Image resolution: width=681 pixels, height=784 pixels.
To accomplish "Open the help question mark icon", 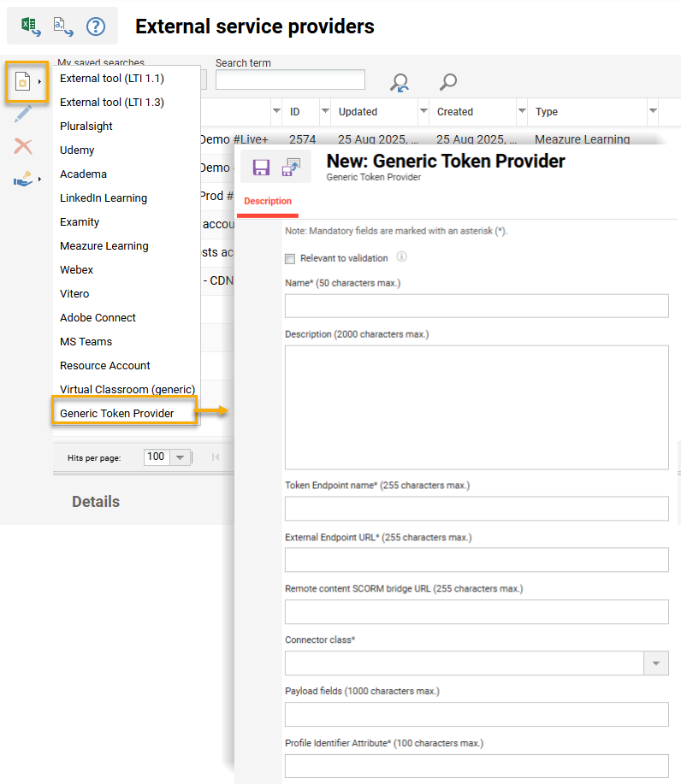I will [x=96, y=26].
